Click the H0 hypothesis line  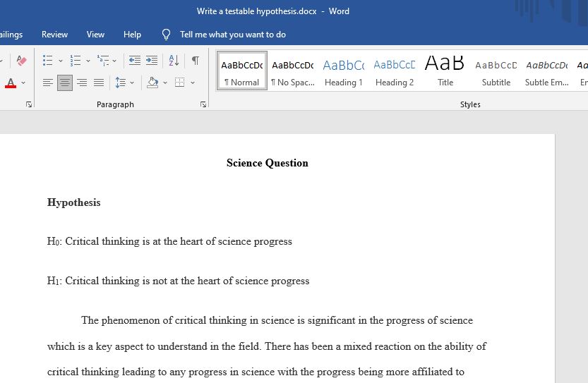click(x=169, y=241)
